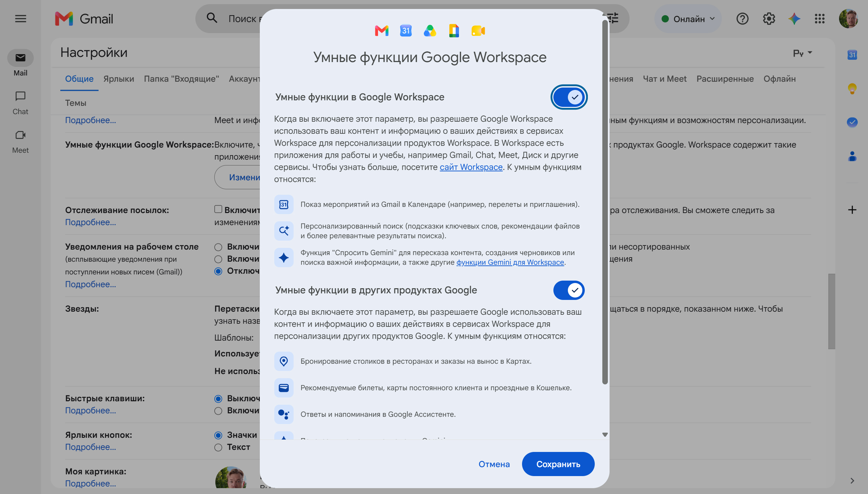Open Папка "Входящие" settings tab

(181, 79)
